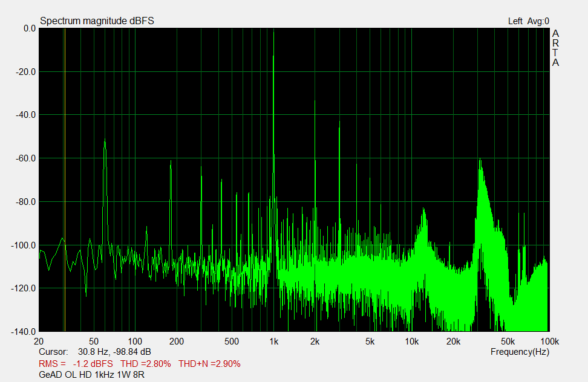Click the 'Spectrum magnitude dBFS' title
Image resolution: width=588 pixels, height=382 pixels.
tap(97, 21)
